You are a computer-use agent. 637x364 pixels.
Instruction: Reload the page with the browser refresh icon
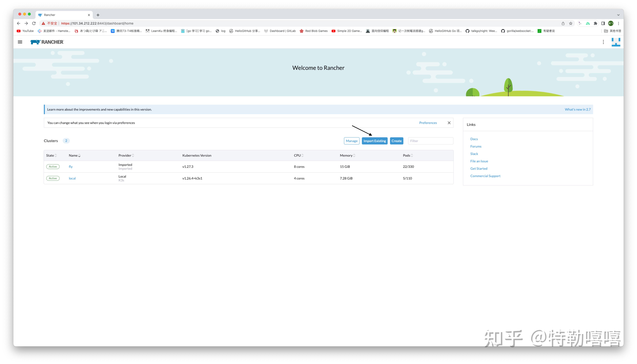click(34, 23)
